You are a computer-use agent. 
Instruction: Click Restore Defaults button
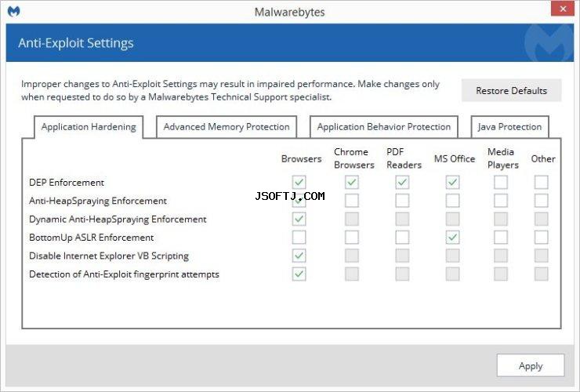511,90
